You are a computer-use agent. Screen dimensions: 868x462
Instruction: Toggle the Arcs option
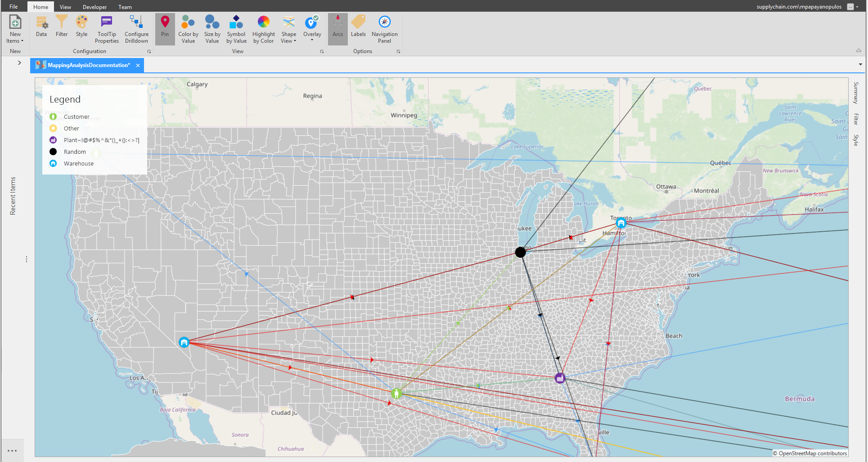coord(338,29)
